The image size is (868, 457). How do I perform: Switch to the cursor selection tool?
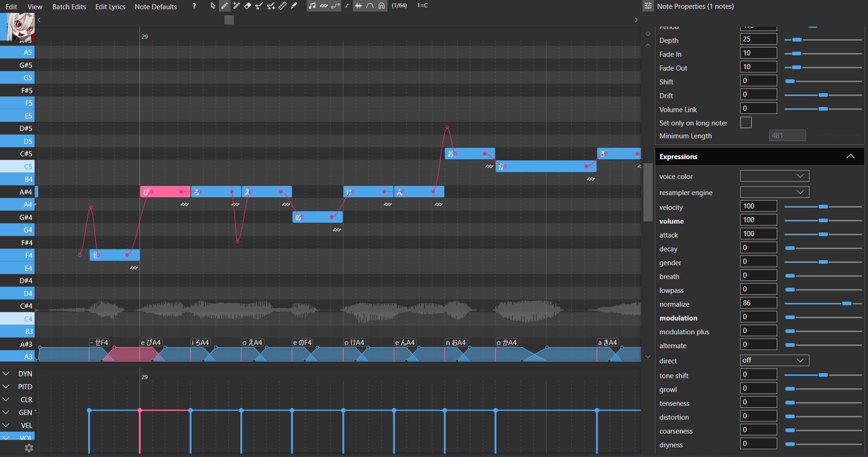213,6
